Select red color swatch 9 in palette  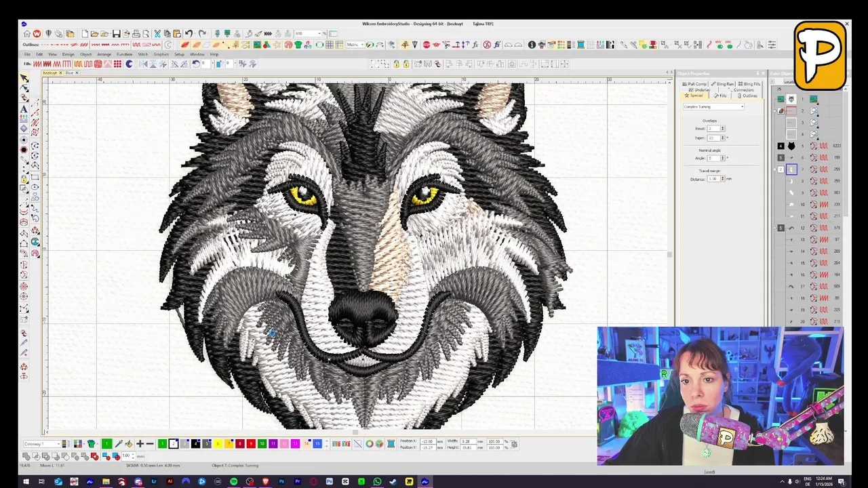[x=251, y=444]
